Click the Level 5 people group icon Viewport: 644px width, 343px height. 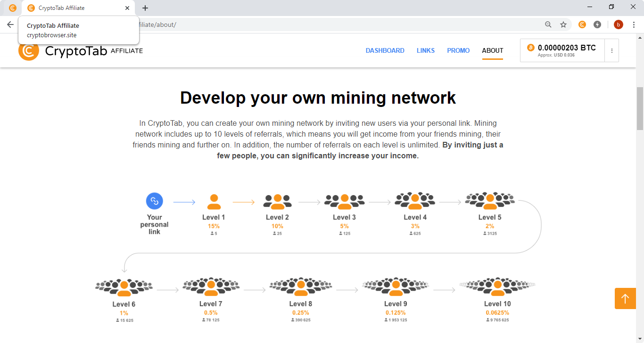pyautogui.click(x=490, y=201)
